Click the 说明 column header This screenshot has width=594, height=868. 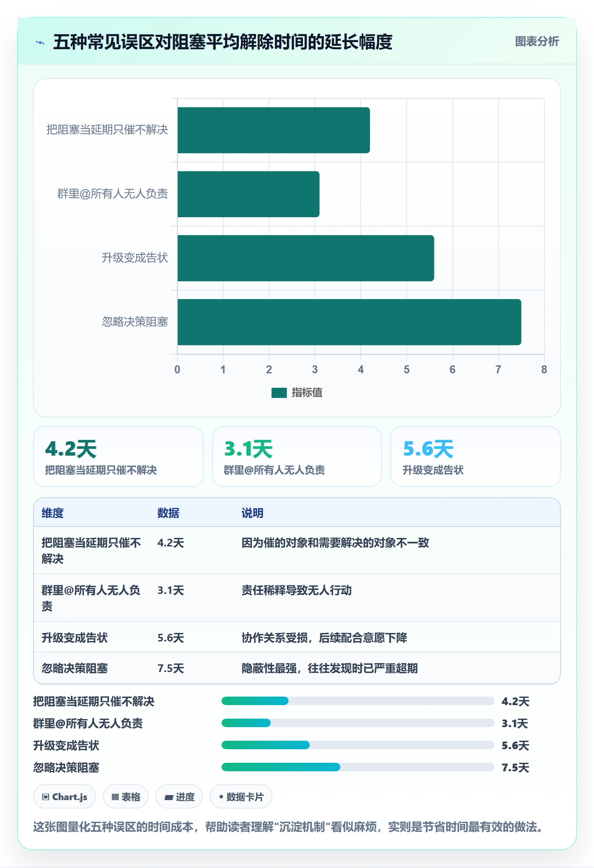point(252,513)
